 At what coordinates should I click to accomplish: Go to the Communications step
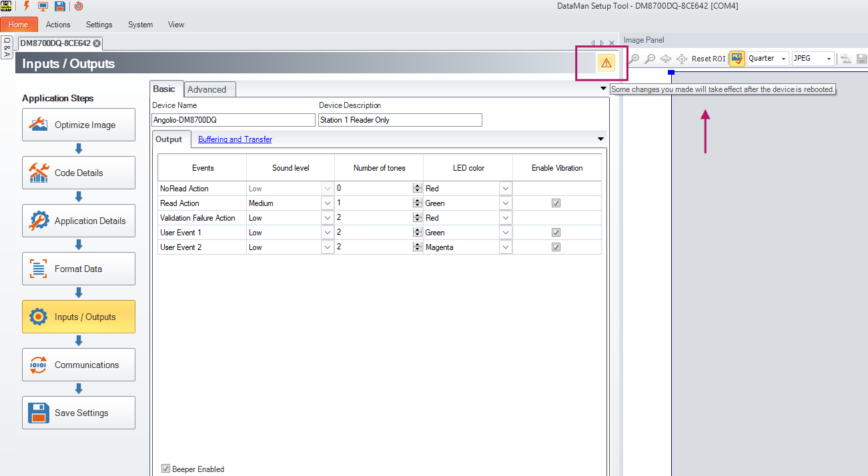tap(78, 365)
